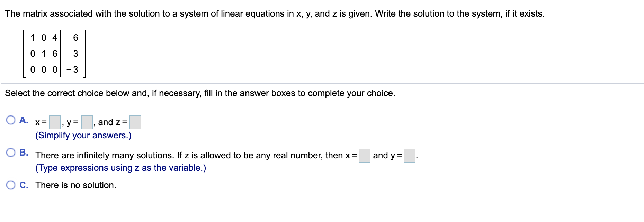644x222 pixels.
Task: Click the y expression box in choice B
Action: [411, 156]
